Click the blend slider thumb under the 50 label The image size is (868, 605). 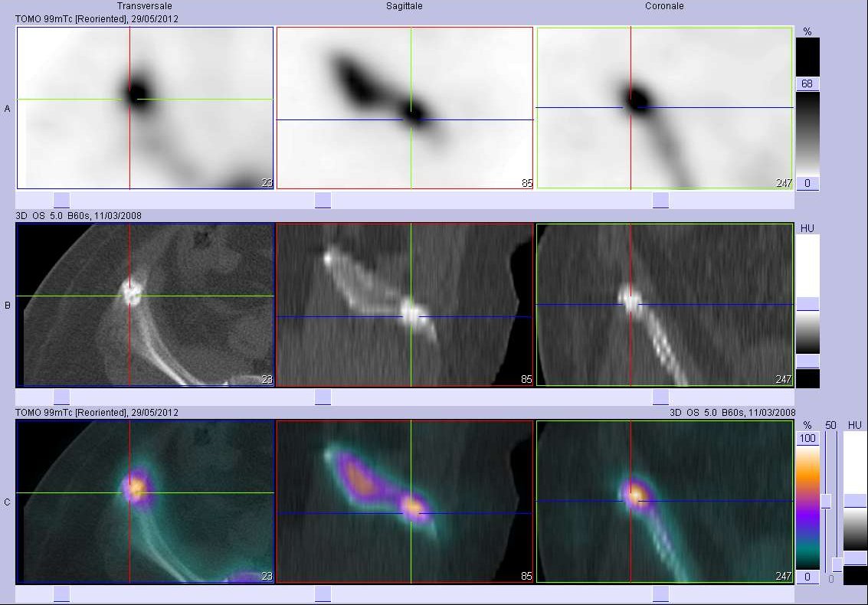click(x=825, y=502)
